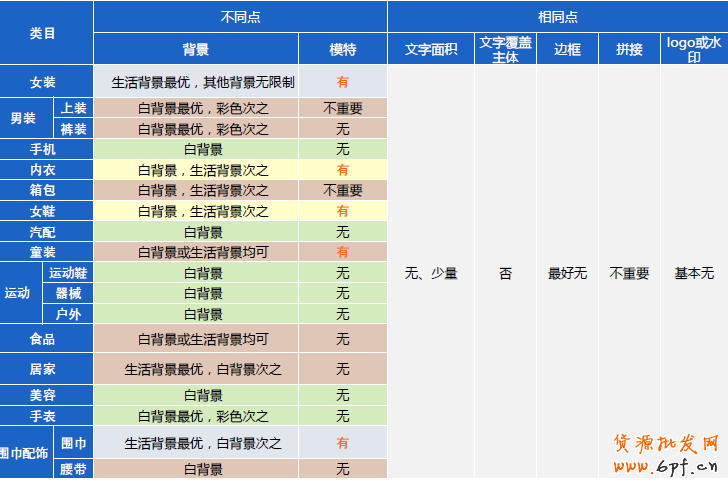The width and height of the screenshot is (728, 488).
Task: Select the 最好无 border value cell
Action: click(567, 273)
